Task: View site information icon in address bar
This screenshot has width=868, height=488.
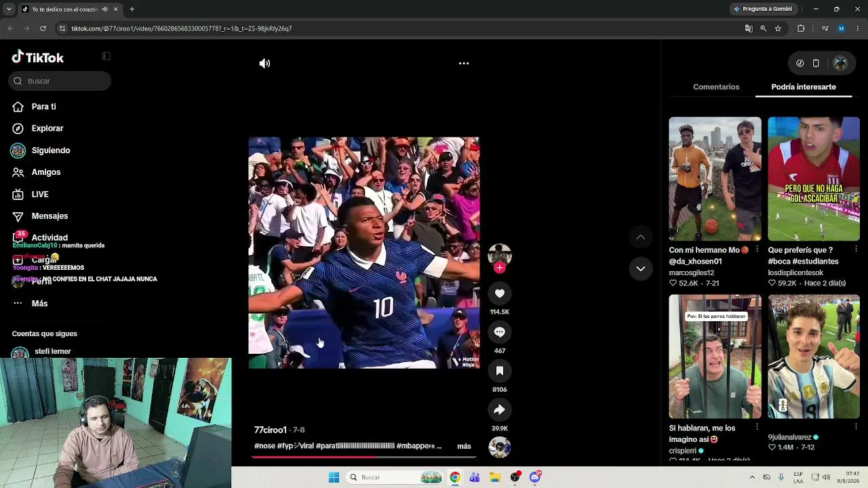Action: 62,28
